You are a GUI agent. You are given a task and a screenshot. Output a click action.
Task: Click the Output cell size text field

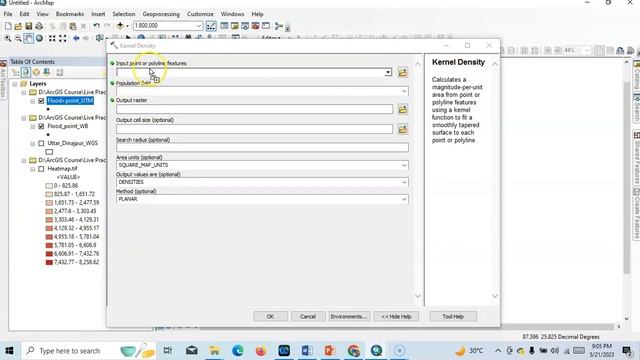tap(255, 129)
